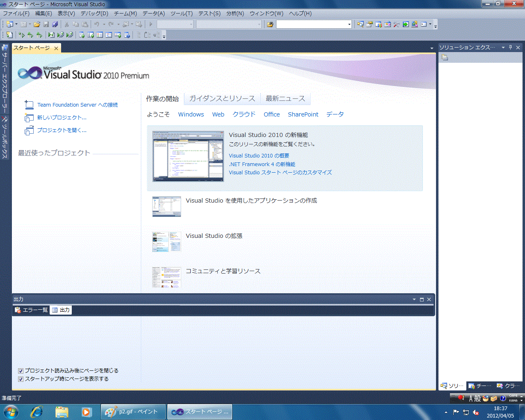This screenshot has width=525, height=420.
Task: Open the Properties Window toolbar icon
Action: (370, 25)
